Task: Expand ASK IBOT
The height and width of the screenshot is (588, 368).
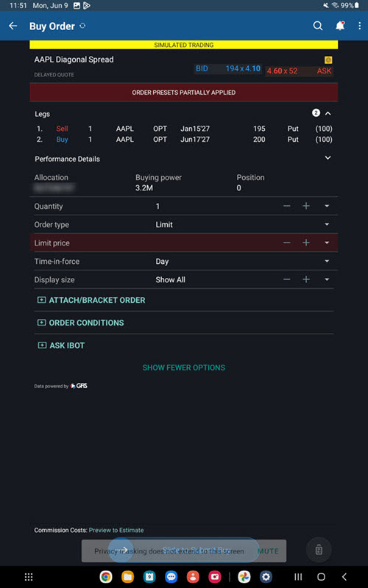Action: coord(61,345)
